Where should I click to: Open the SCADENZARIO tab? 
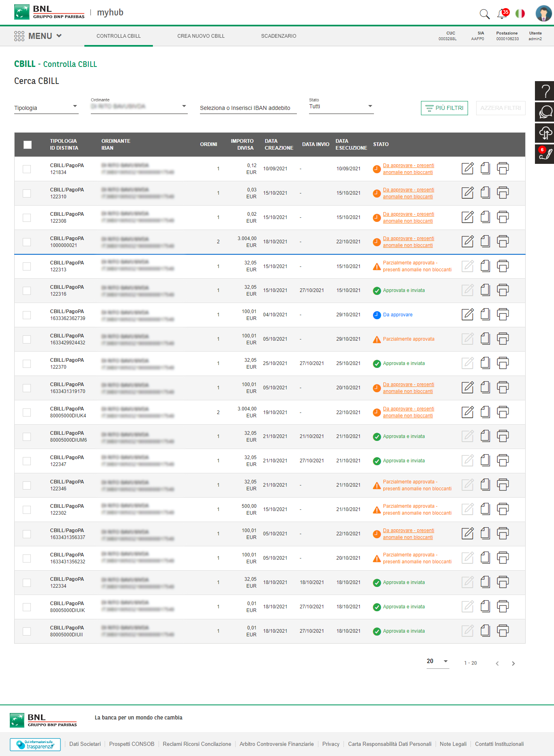pyautogui.click(x=279, y=36)
